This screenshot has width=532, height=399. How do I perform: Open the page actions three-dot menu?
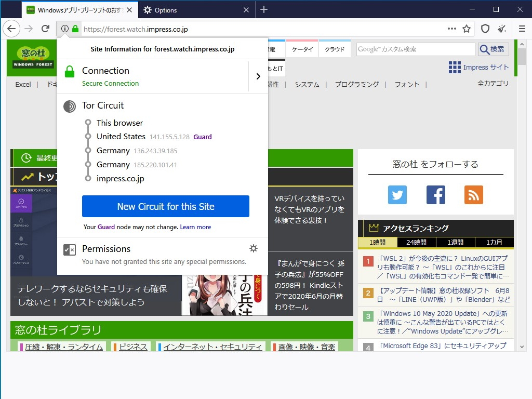point(451,30)
